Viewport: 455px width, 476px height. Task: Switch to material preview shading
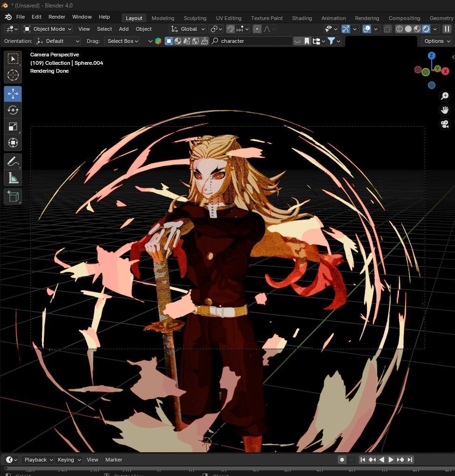(x=417, y=29)
